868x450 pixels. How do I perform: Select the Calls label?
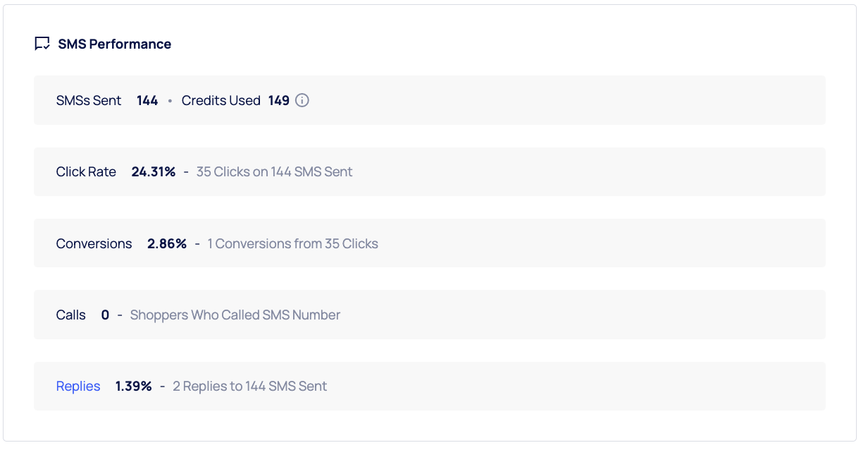(x=71, y=315)
